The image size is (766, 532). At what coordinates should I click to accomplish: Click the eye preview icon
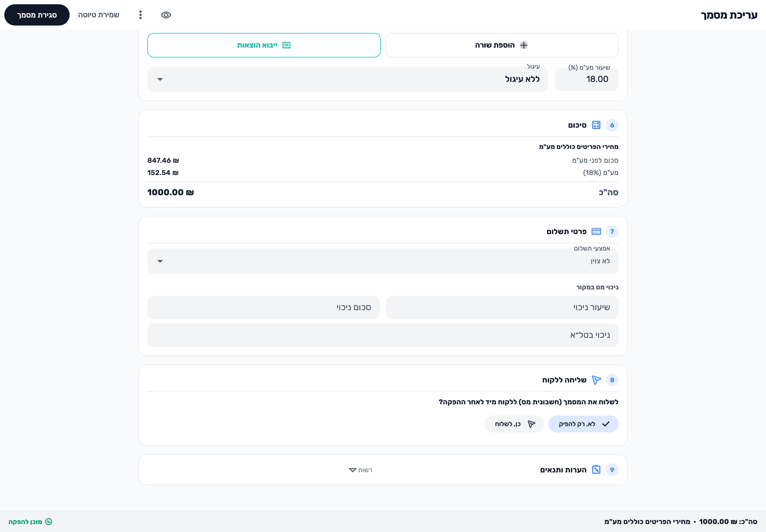(166, 15)
